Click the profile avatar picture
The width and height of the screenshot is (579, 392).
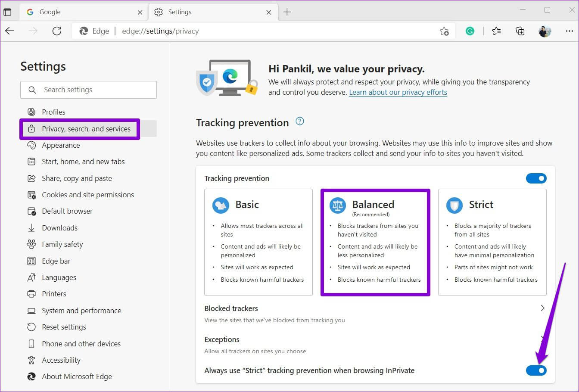(545, 31)
